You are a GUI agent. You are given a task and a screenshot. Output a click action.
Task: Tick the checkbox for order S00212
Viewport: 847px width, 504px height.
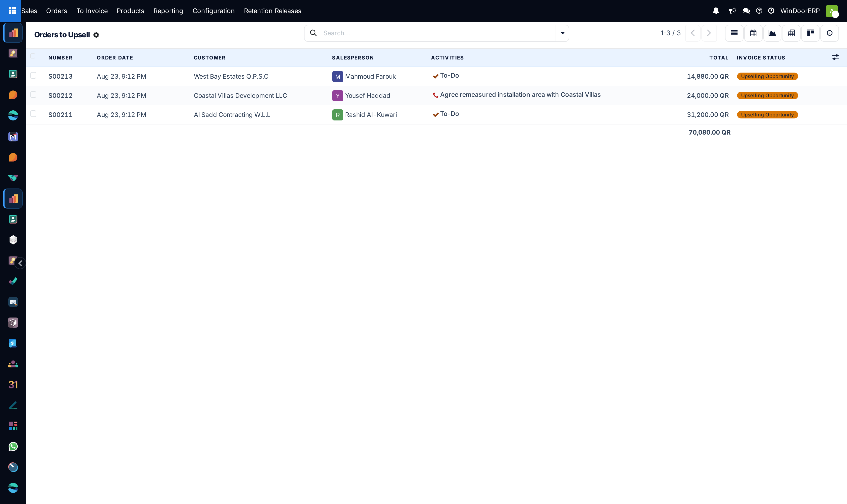(33, 94)
